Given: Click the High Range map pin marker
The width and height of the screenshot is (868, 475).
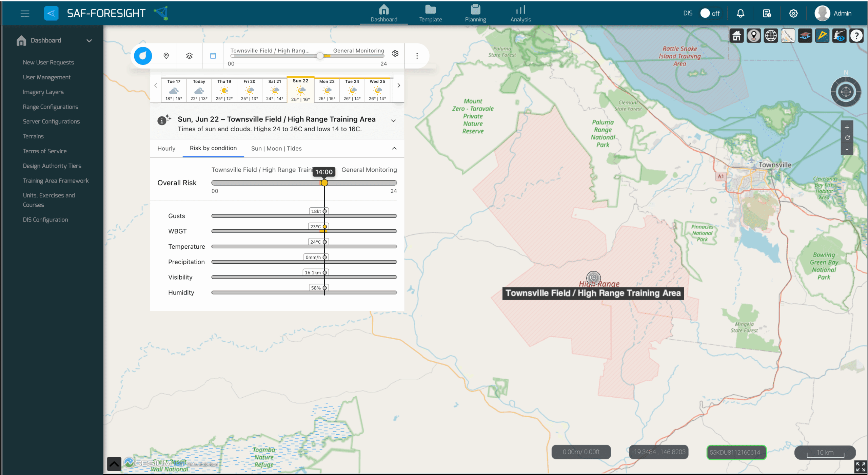Looking at the screenshot, I should pyautogui.click(x=593, y=278).
